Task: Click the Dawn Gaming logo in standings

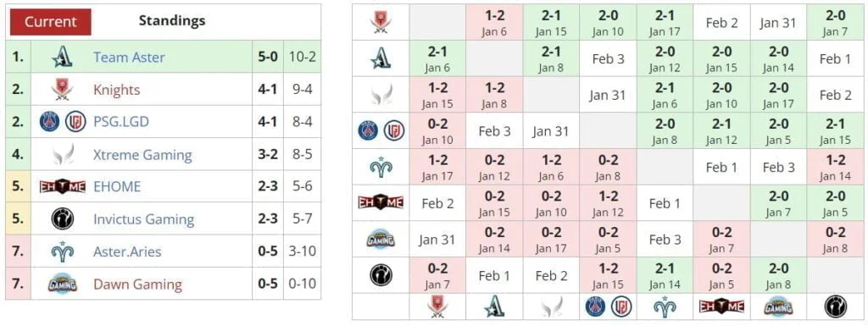Action: tap(63, 284)
